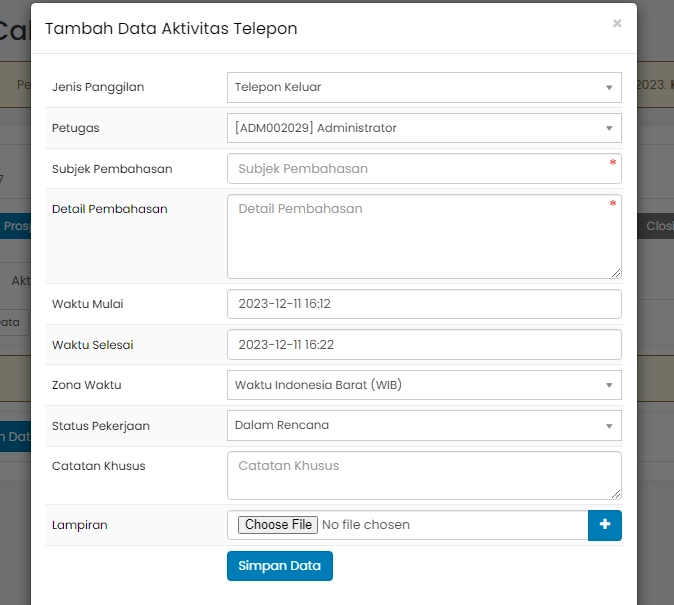This screenshot has width=674, height=605.
Task: Switch to the partially hidden Prosp tab
Action: click(16, 227)
